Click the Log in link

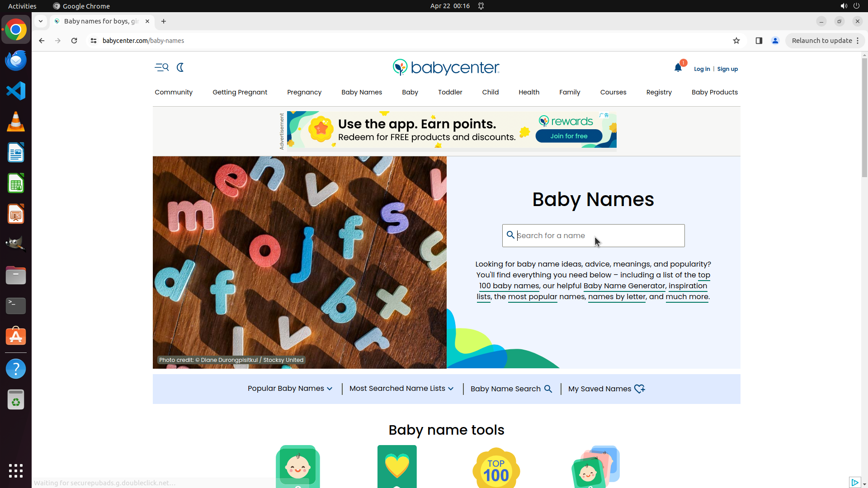coord(702,69)
